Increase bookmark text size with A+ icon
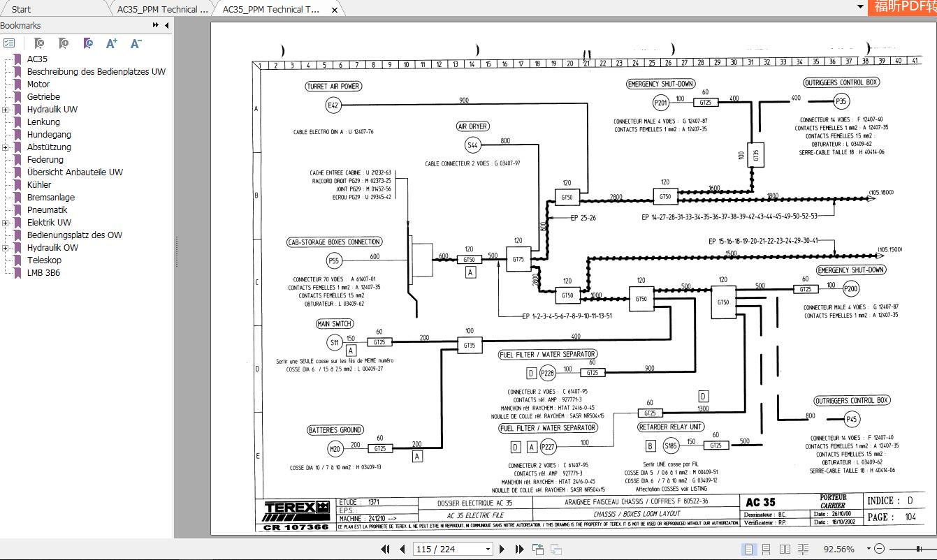Image resolution: width=937 pixels, height=560 pixels. [111, 43]
